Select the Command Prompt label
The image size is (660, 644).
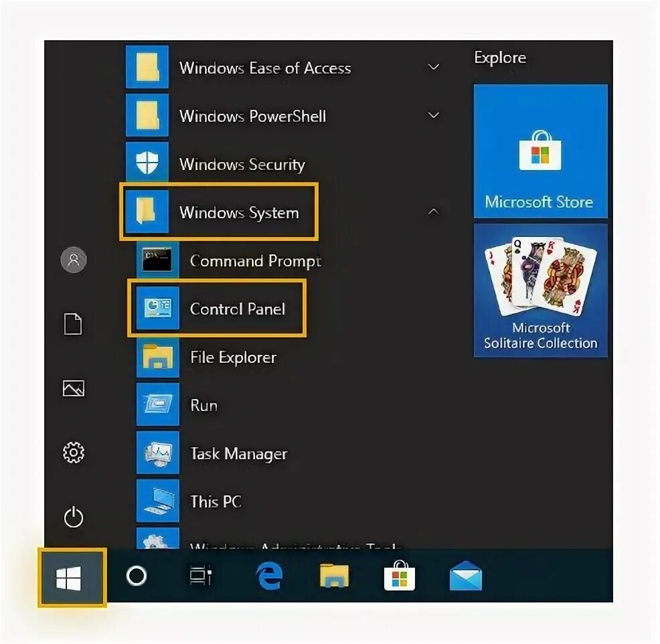tap(256, 261)
